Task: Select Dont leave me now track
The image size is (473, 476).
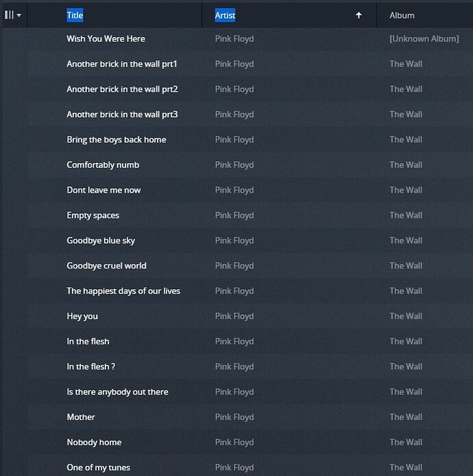Action: pyautogui.click(x=104, y=190)
